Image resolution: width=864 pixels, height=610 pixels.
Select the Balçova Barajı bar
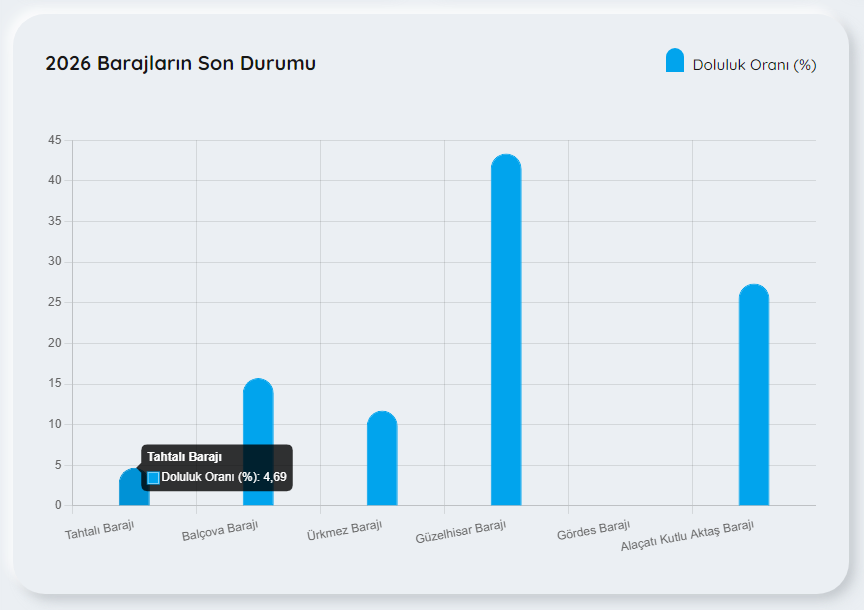pyautogui.click(x=258, y=443)
